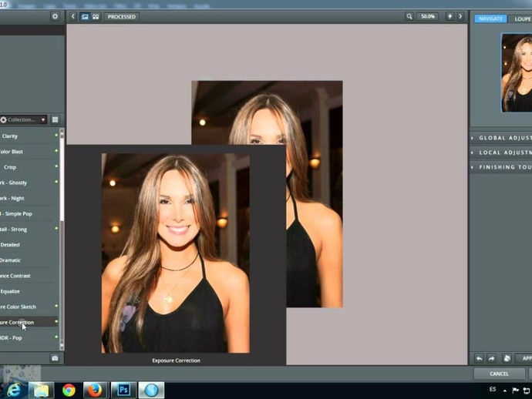
Task: Click the ES language indicator in the tray
Action: [x=493, y=389]
